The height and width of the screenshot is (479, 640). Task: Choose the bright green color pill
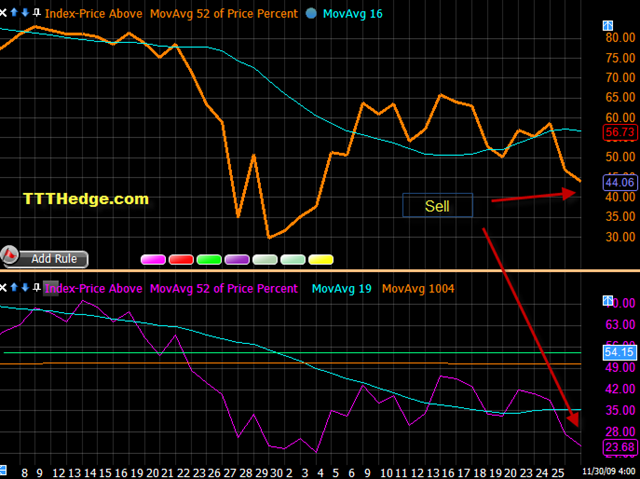pyautogui.click(x=209, y=259)
